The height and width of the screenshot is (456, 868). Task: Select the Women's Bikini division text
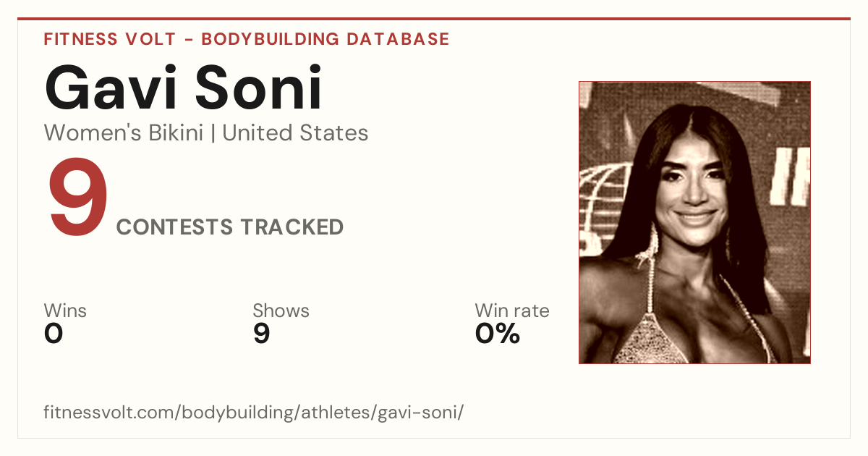[x=124, y=133]
